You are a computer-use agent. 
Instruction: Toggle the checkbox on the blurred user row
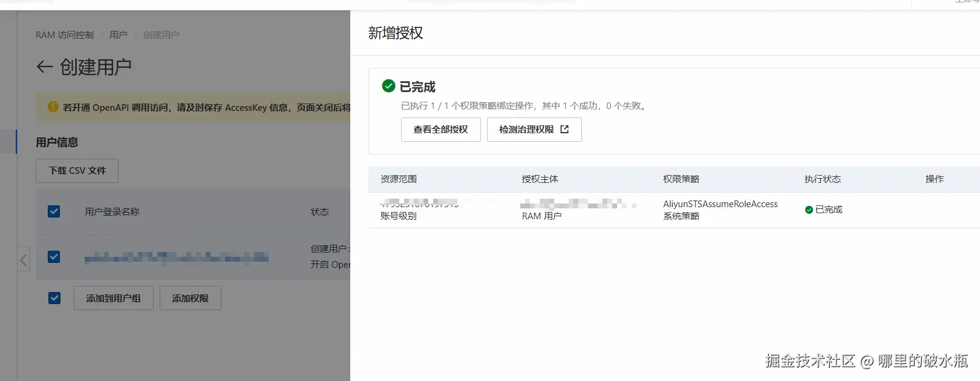click(x=54, y=257)
